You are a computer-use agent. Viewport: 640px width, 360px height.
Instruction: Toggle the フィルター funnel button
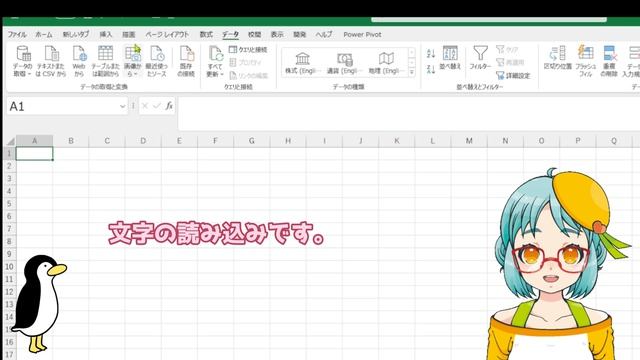(x=480, y=58)
